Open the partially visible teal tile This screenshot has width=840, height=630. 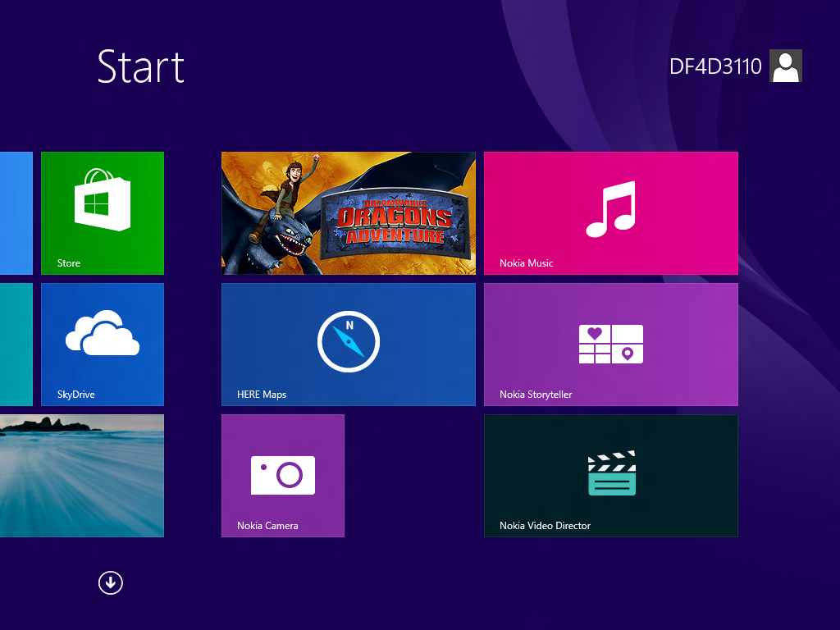click(x=16, y=345)
